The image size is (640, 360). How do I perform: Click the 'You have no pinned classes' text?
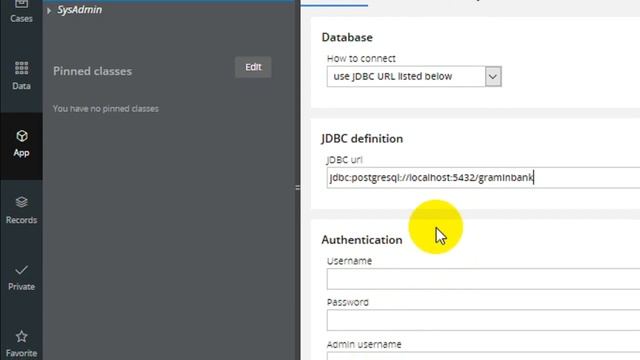(106, 109)
